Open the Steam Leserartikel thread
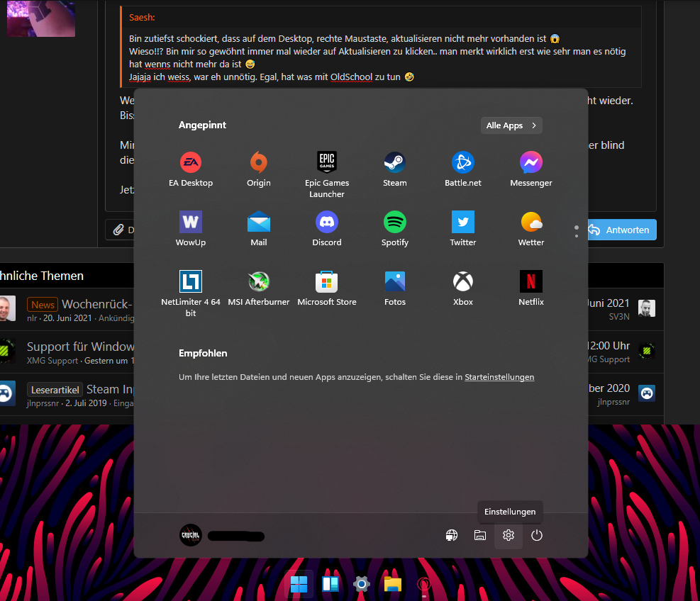The image size is (700, 601). (x=110, y=389)
